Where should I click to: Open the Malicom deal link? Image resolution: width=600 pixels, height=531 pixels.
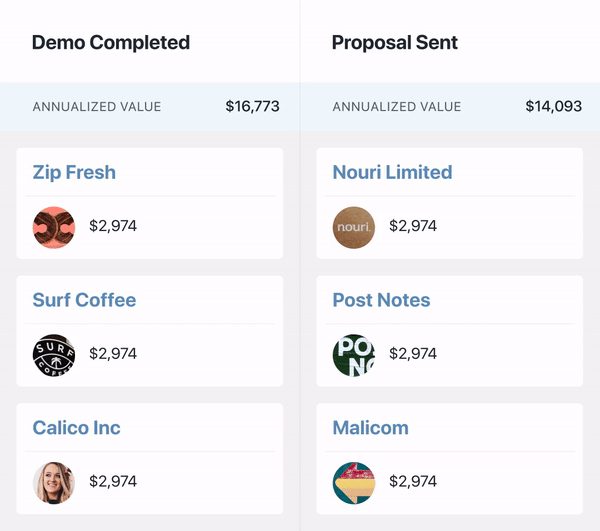click(x=370, y=428)
